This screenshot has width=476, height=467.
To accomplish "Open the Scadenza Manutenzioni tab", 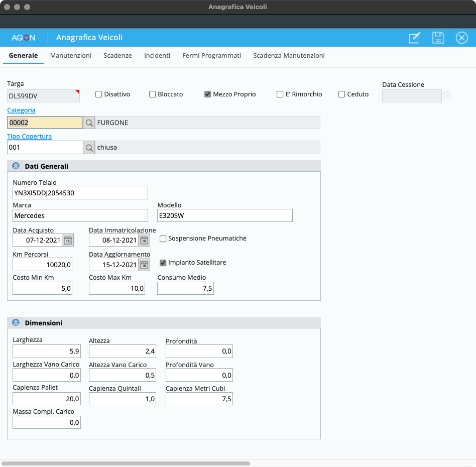I will point(289,56).
